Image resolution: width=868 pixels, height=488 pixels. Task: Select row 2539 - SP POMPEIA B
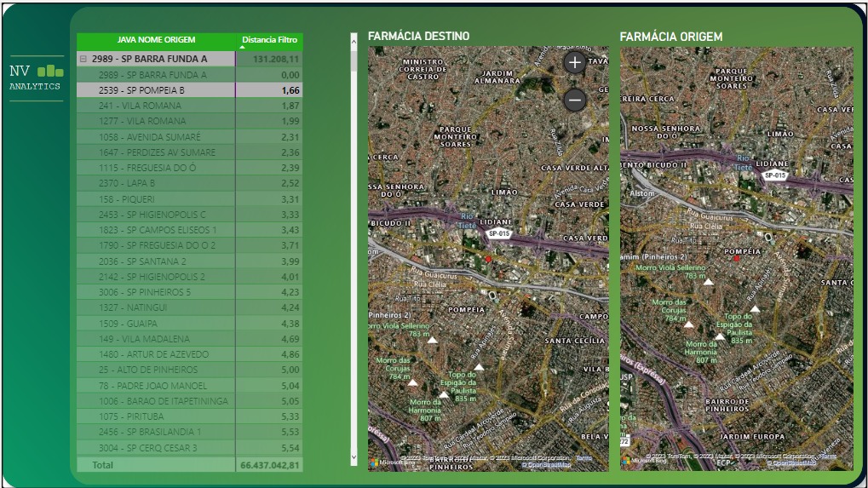pos(190,90)
